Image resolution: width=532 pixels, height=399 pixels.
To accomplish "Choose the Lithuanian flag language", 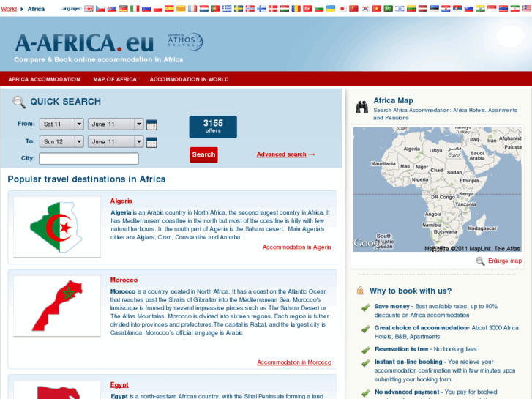I will click(x=412, y=9).
